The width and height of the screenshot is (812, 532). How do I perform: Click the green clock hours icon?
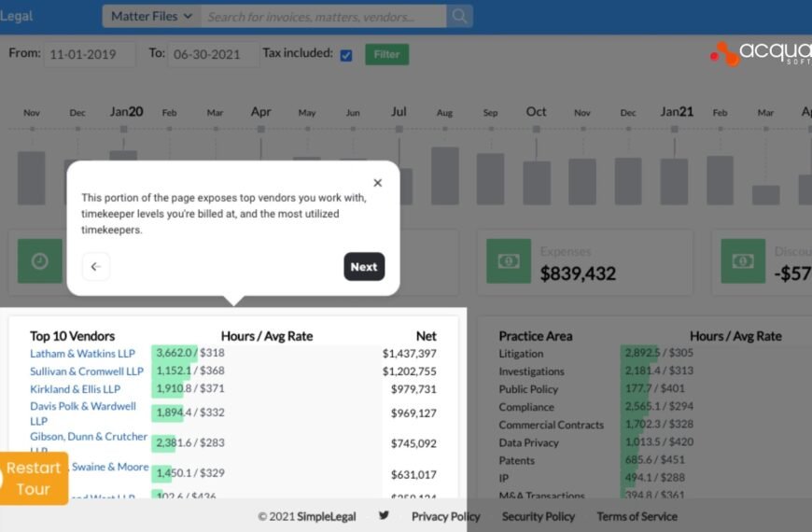[x=40, y=261]
